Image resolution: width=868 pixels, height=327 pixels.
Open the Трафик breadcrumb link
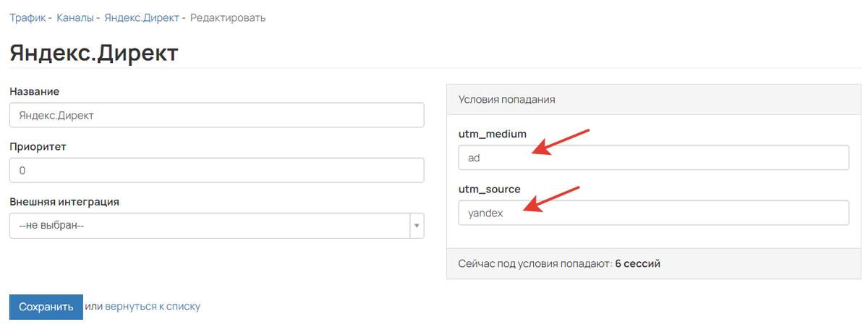27,17
